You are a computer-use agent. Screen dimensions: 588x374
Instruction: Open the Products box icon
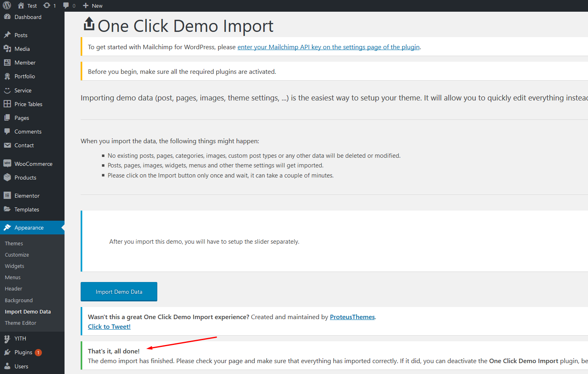[x=7, y=177]
